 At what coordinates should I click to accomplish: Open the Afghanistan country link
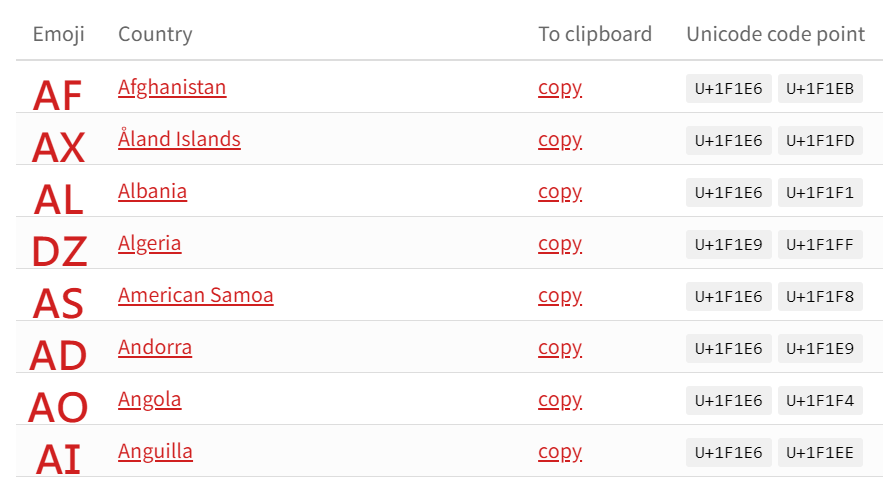pyautogui.click(x=172, y=87)
